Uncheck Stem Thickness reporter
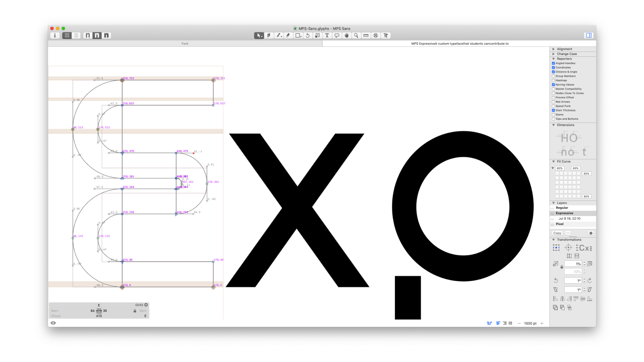644x362 pixels. point(553,110)
